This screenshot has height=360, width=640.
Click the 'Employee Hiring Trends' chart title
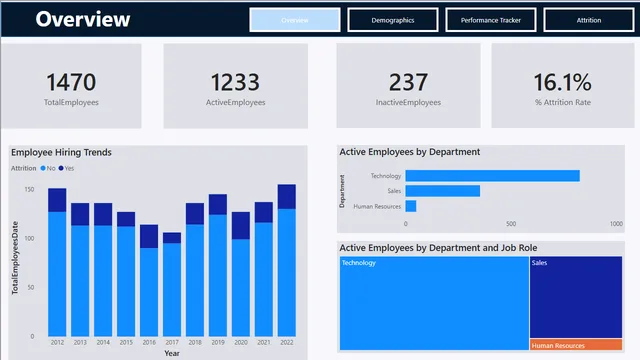61,152
